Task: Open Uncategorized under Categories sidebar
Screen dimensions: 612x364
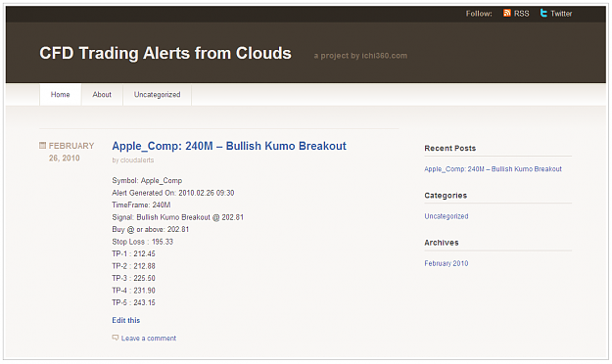Action: 447,216
